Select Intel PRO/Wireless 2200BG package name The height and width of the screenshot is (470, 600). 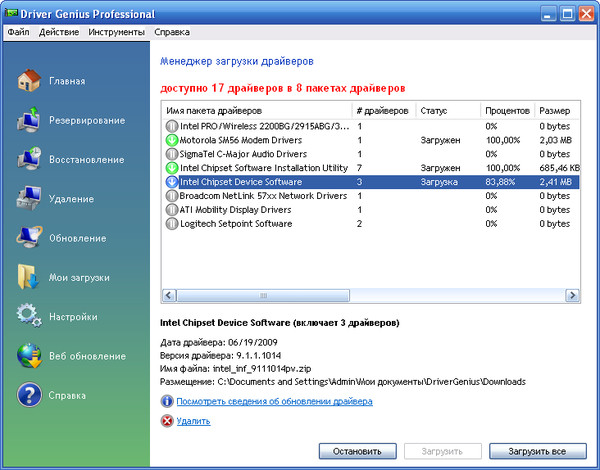tap(264, 126)
